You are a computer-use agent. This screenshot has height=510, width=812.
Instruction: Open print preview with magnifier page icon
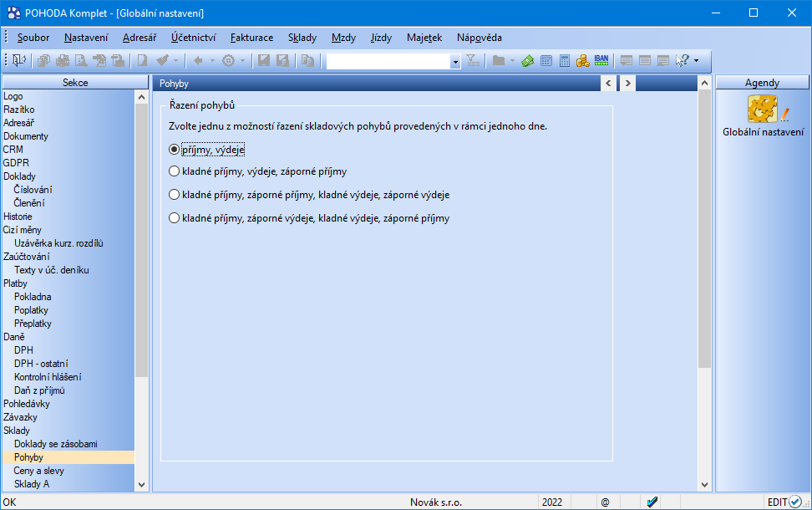81,61
